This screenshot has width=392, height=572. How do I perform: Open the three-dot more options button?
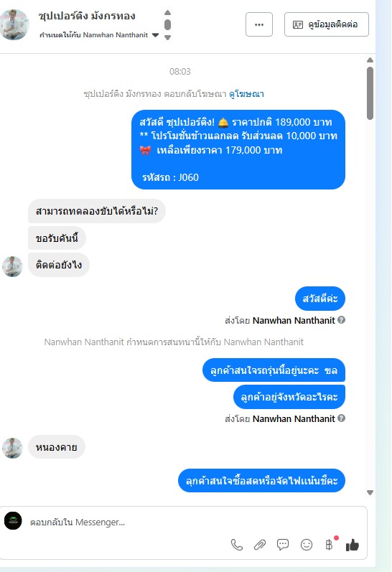pyautogui.click(x=259, y=24)
